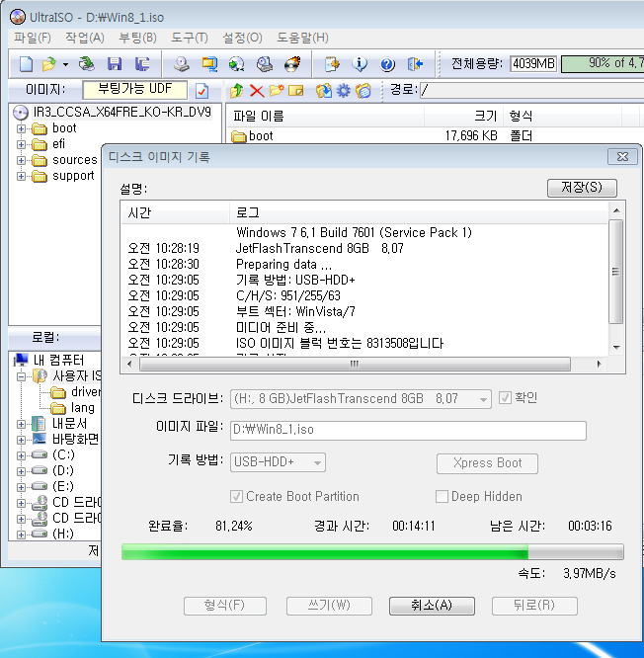Viewport: 644px width, 658px height.
Task: Expand the (H:) drive node
Action: click(x=21, y=535)
